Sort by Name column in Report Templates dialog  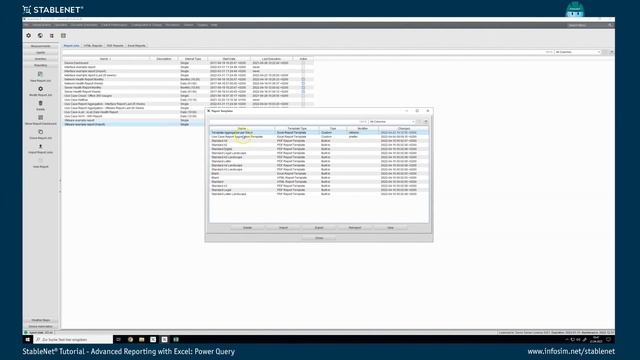pyautogui.click(x=242, y=128)
